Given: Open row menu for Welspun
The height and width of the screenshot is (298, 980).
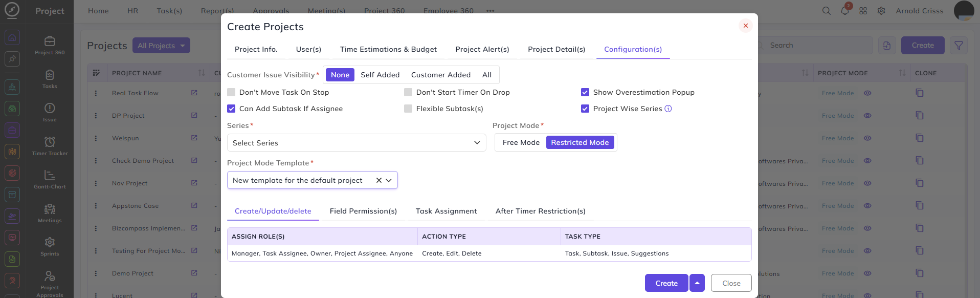Looking at the screenshot, I should tap(96, 138).
